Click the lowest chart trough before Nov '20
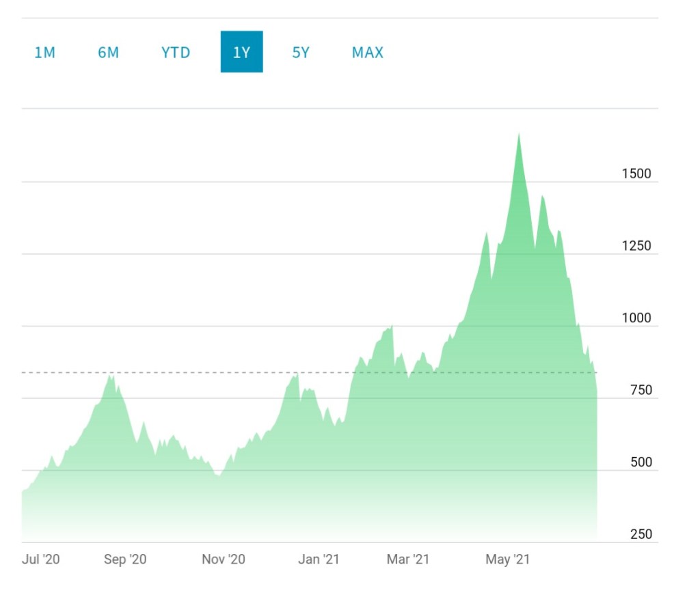Viewport: 700px width, 595px height. (219, 474)
